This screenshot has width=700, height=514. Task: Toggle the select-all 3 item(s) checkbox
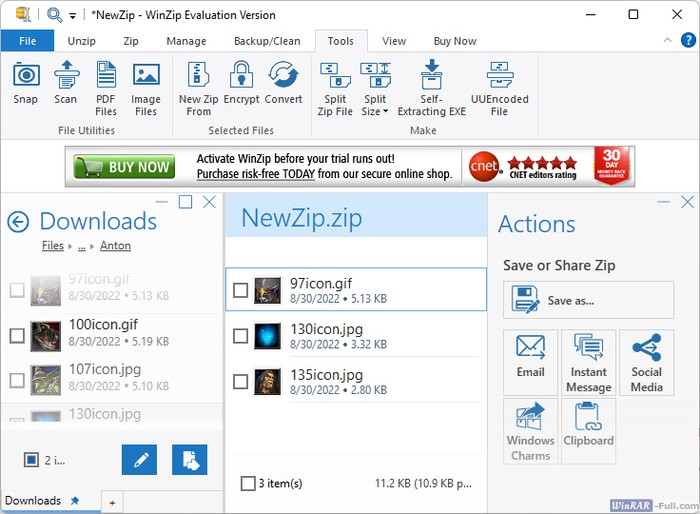pos(248,484)
